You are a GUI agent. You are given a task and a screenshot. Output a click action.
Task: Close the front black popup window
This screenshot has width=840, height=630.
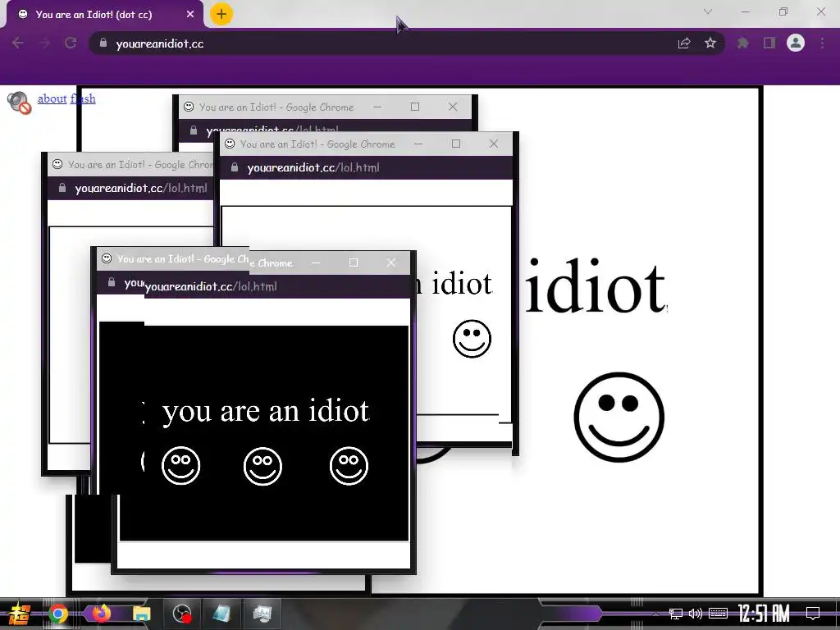click(391, 262)
